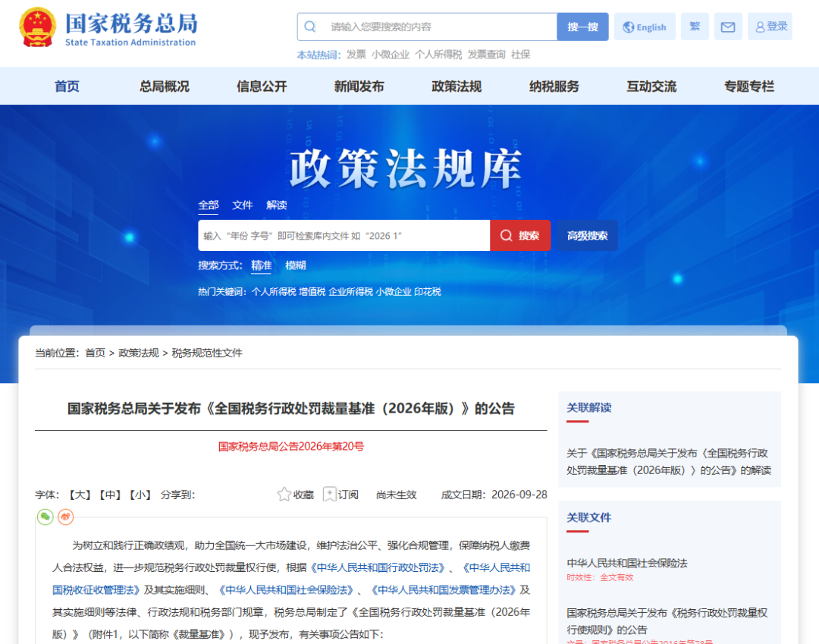Open related file 中华人民共和国社会保险法
The height and width of the screenshot is (644, 819).
[x=627, y=563]
